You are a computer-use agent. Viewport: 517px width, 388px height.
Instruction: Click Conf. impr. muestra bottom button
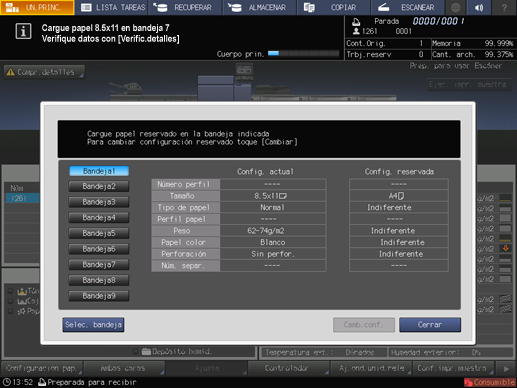click(x=453, y=368)
